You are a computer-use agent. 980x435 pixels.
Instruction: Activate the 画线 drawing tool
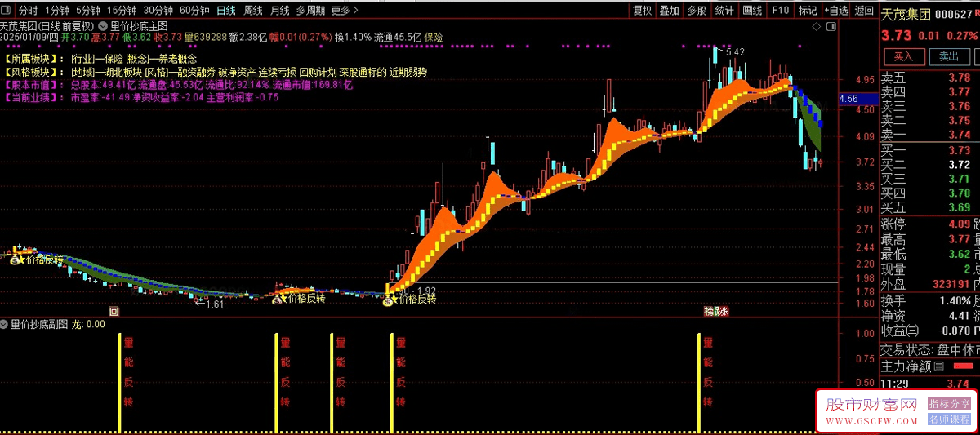pos(752,11)
